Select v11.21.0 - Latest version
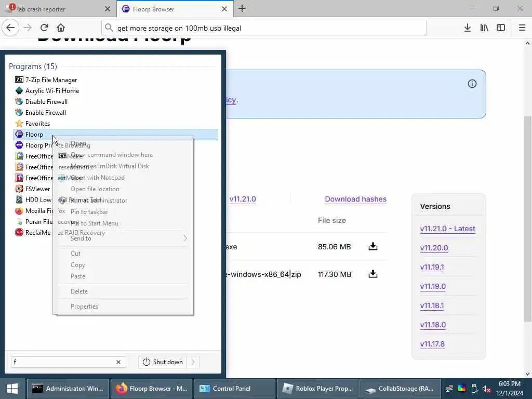This screenshot has width=532, height=399. (447, 229)
